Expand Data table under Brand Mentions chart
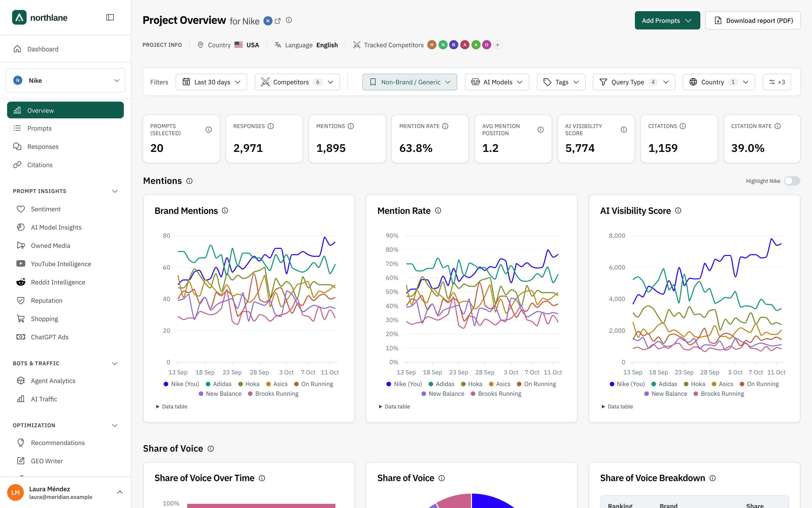 [x=172, y=407]
